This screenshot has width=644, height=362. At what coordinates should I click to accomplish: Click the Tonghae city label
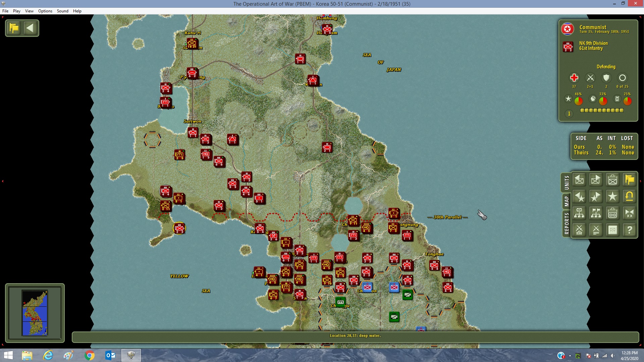point(434,254)
